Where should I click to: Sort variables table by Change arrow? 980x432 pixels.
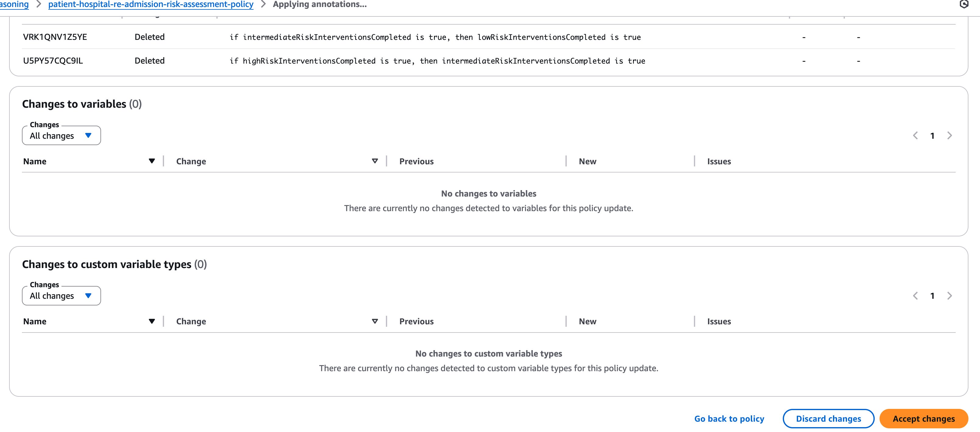[x=375, y=161]
